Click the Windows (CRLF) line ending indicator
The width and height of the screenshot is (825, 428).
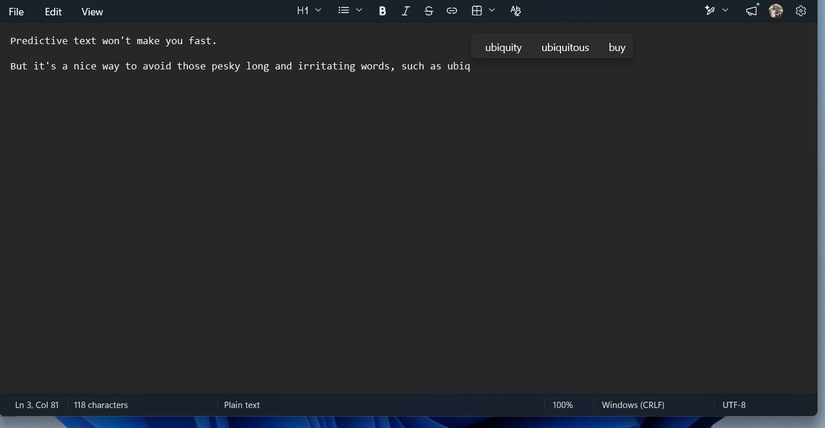633,405
